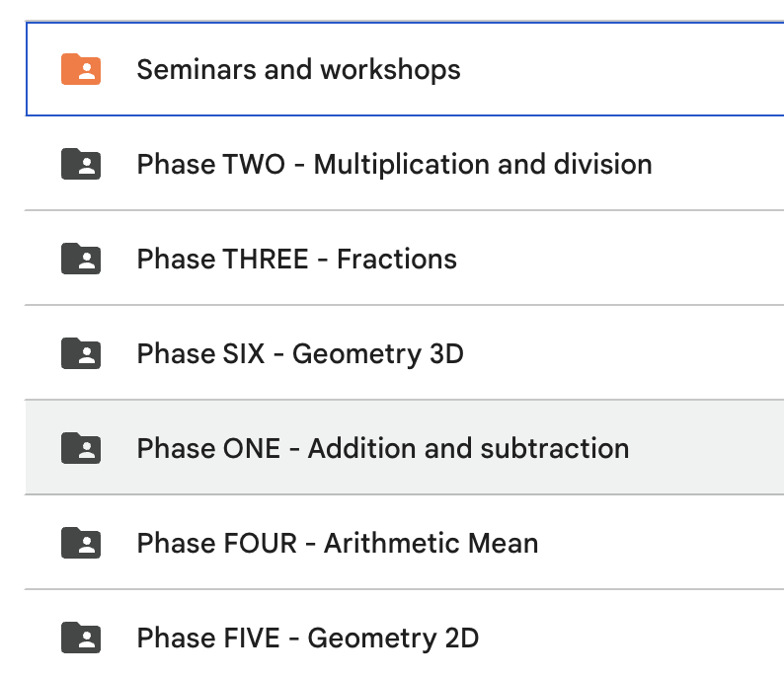Click empty area of Seminars and workshops row
This screenshot has width=784, height=677.
click(625, 69)
